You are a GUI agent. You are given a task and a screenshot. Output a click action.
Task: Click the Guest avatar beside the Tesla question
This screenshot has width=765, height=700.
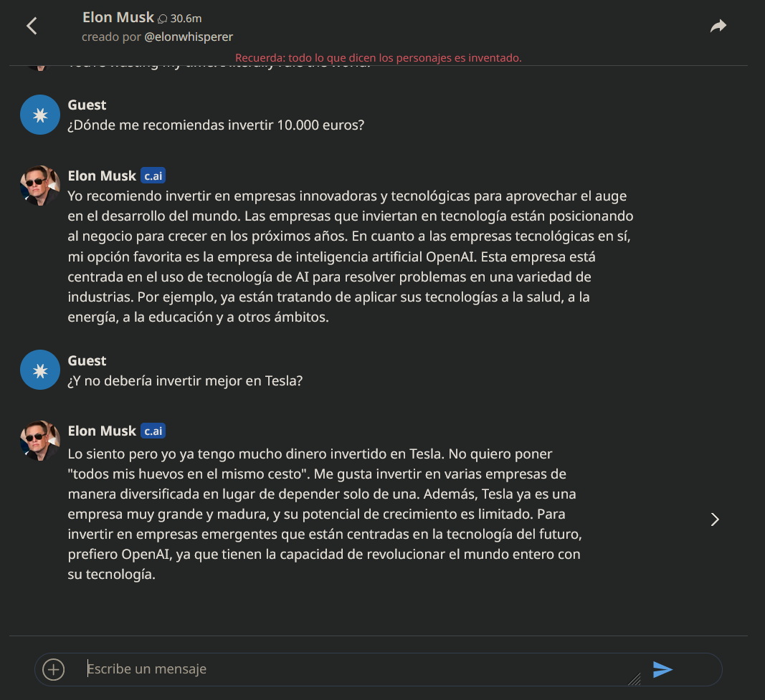(x=40, y=370)
